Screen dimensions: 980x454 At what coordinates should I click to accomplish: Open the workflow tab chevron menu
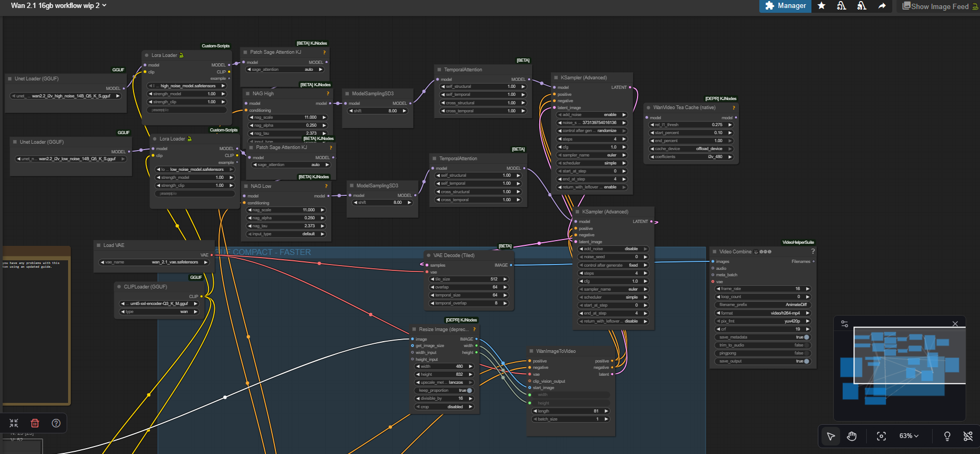(104, 5)
